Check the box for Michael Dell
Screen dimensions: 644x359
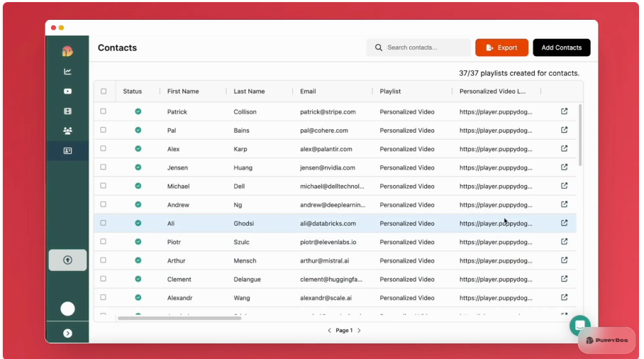pos(103,186)
